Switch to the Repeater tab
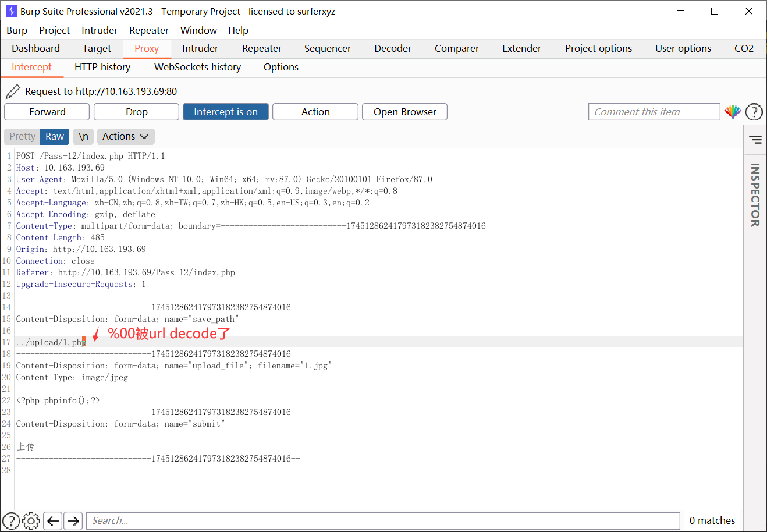Screen dimensions: 767x532 pos(262,48)
